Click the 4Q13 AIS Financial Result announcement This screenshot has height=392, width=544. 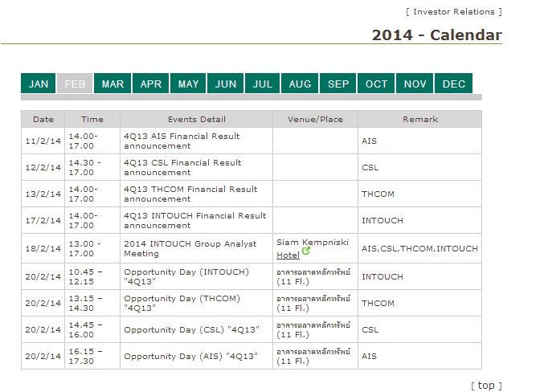182,141
